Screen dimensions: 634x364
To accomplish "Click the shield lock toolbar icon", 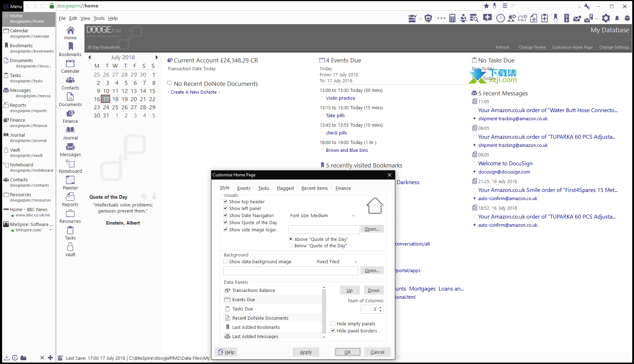I will click(x=428, y=18).
